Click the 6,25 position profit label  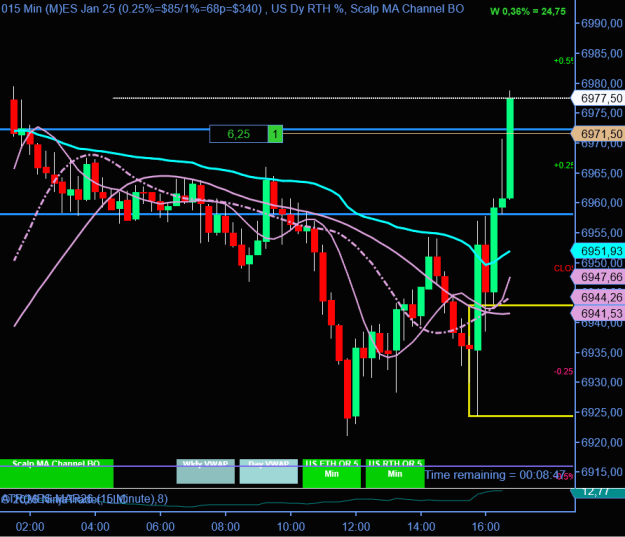coord(238,134)
